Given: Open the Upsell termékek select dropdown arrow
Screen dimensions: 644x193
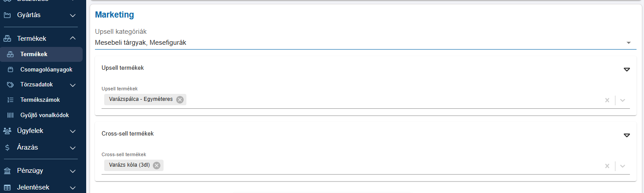Looking at the screenshot, I should [x=622, y=100].
